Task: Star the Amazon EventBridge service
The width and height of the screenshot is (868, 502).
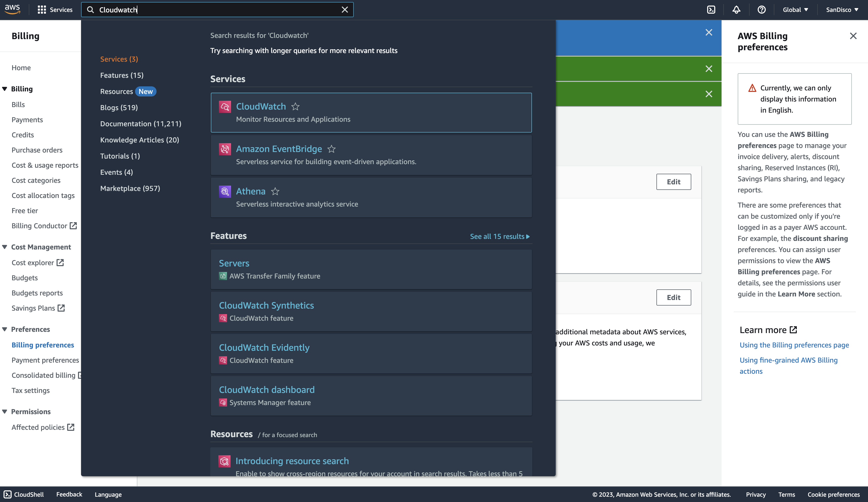Action: (x=331, y=149)
